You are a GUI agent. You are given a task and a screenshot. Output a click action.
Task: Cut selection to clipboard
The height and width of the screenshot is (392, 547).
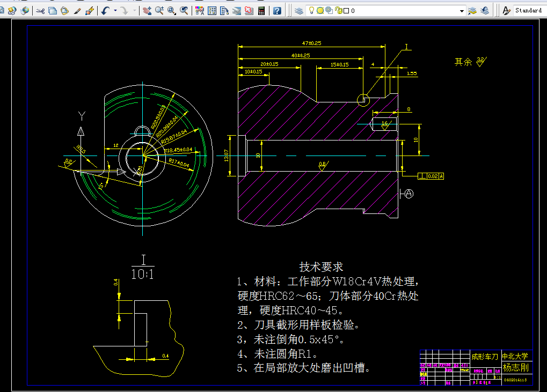pyautogui.click(x=40, y=10)
